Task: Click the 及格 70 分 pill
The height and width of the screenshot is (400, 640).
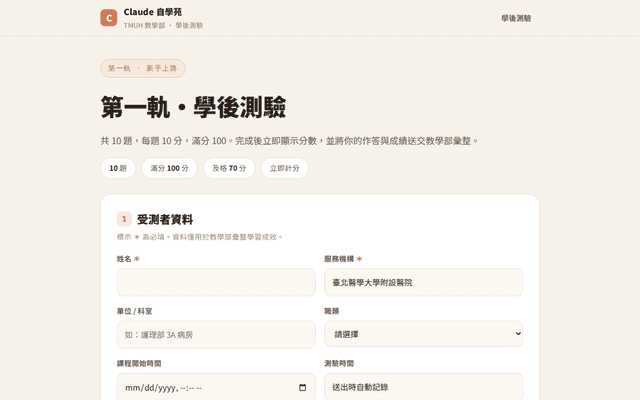Action: pyautogui.click(x=229, y=168)
